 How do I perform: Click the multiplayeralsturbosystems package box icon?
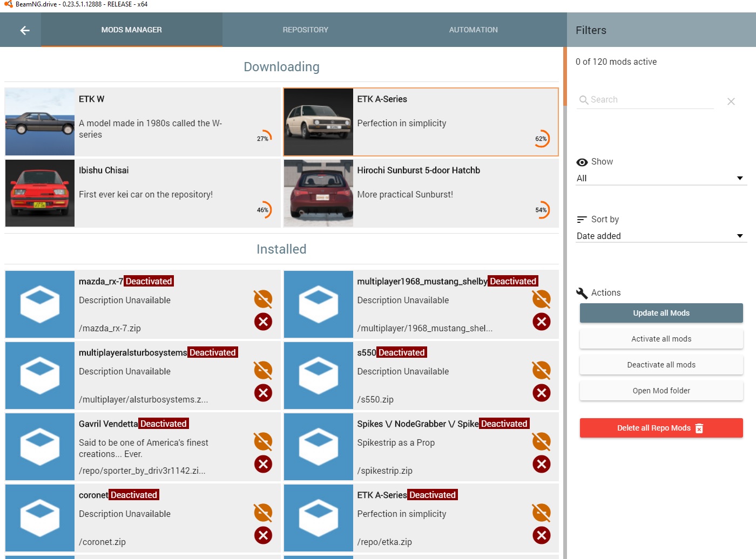[40, 376]
